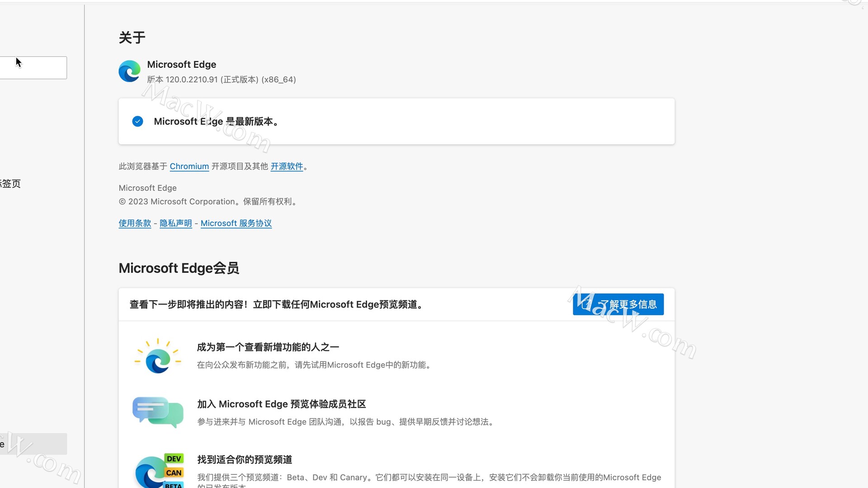This screenshot has width=868, height=488.
Task: Open the Chromium link
Action: [x=189, y=166]
